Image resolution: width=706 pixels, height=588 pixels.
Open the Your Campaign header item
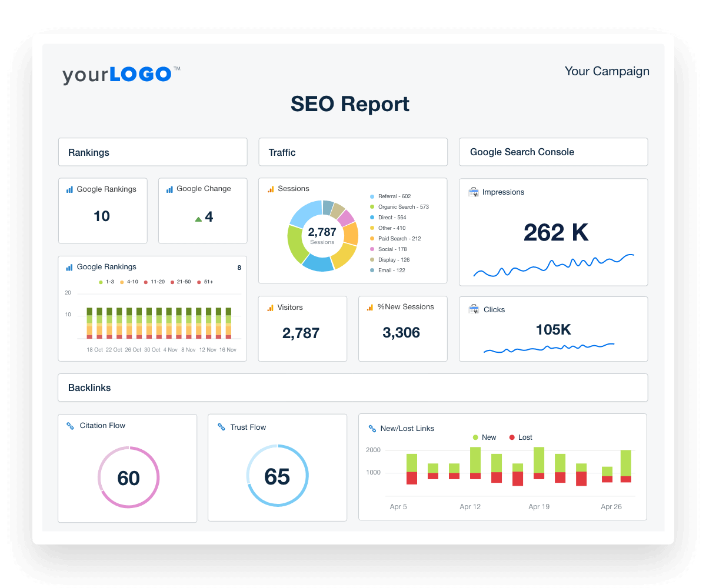[607, 71]
